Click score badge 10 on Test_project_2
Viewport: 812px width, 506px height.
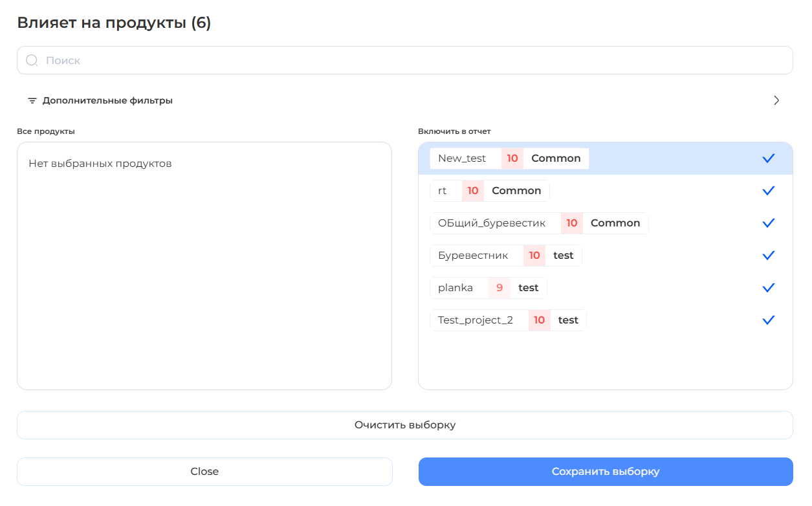[x=539, y=320]
